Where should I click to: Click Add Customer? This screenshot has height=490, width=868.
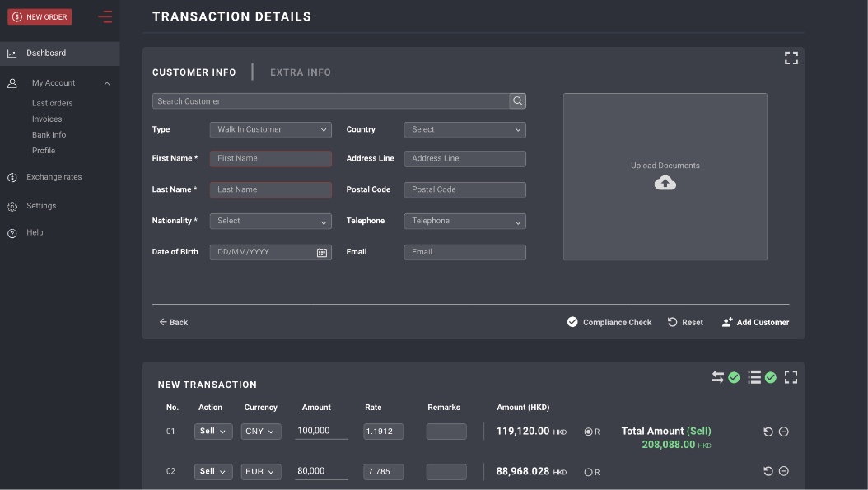click(x=755, y=322)
